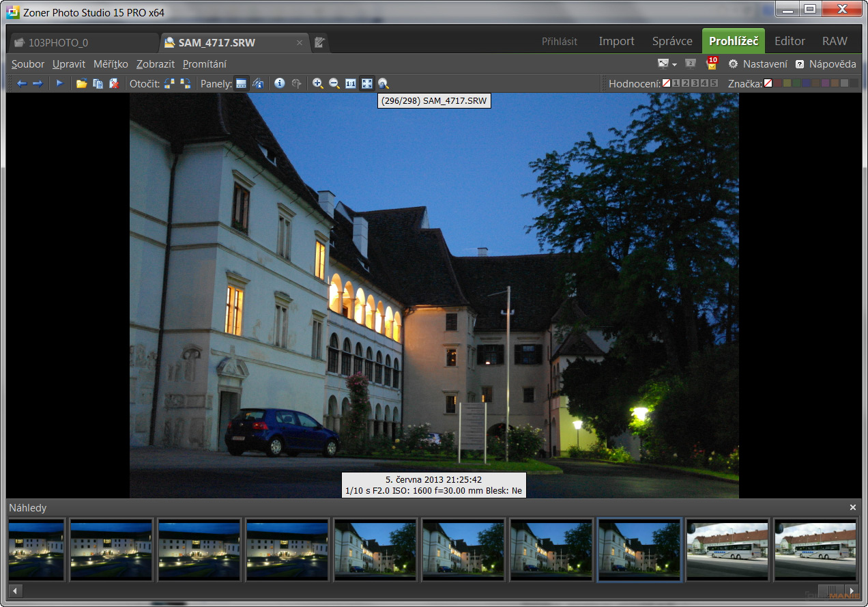Toggle the thumbnails panel button next to Panely
This screenshot has width=868, height=607.
241,83
